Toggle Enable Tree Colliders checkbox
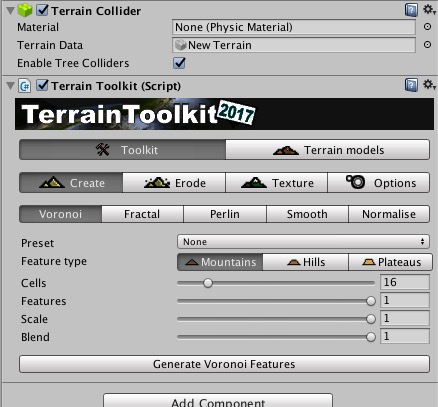 (x=179, y=63)
